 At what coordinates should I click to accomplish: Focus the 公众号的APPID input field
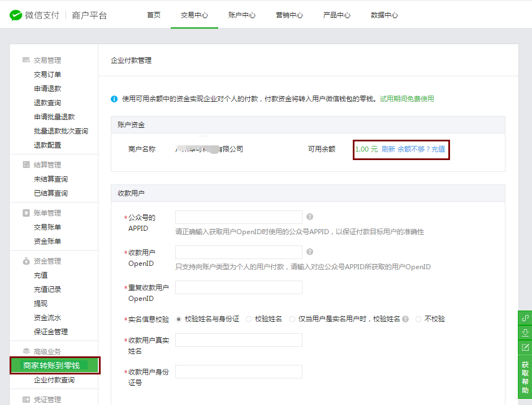239,217
